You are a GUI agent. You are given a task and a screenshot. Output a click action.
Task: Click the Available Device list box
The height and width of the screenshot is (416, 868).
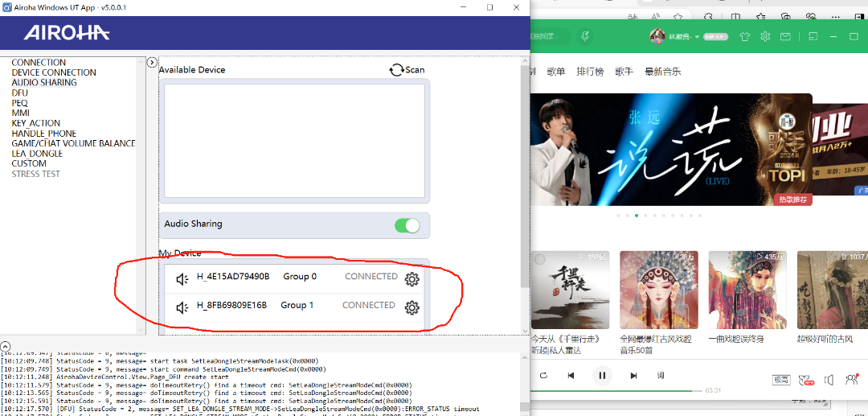[294, 141]
